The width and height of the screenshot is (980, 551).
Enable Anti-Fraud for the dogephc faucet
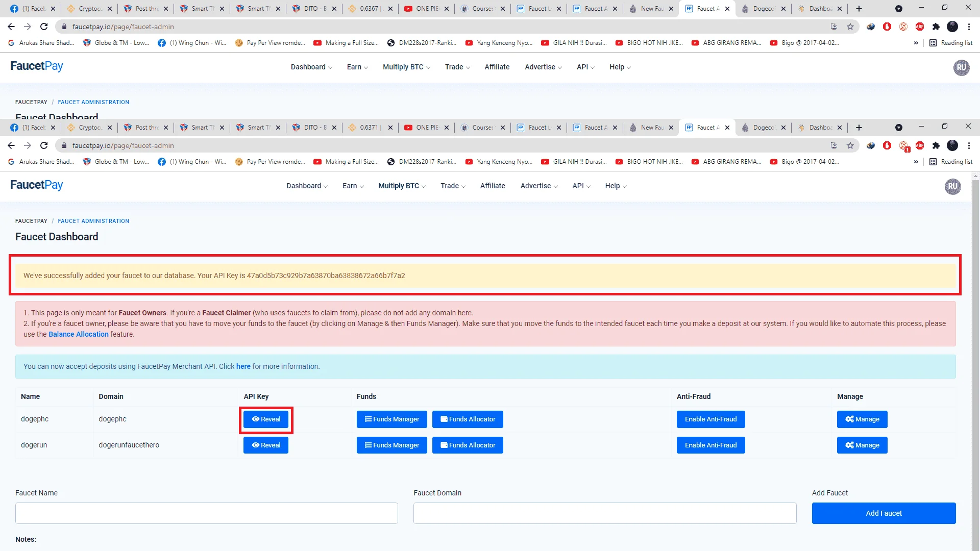pos(710,419)
